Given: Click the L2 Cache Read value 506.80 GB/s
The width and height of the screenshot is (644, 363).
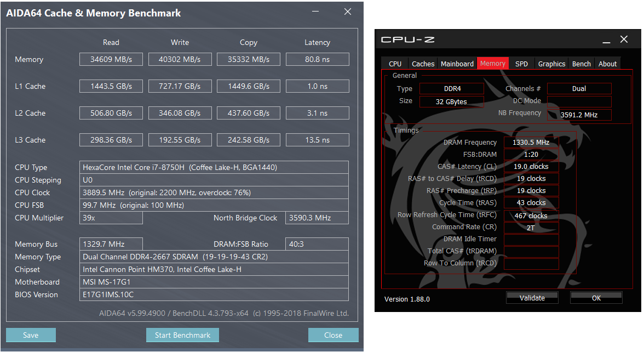Looking at the screenshot, I should click(x=111, y=113).
